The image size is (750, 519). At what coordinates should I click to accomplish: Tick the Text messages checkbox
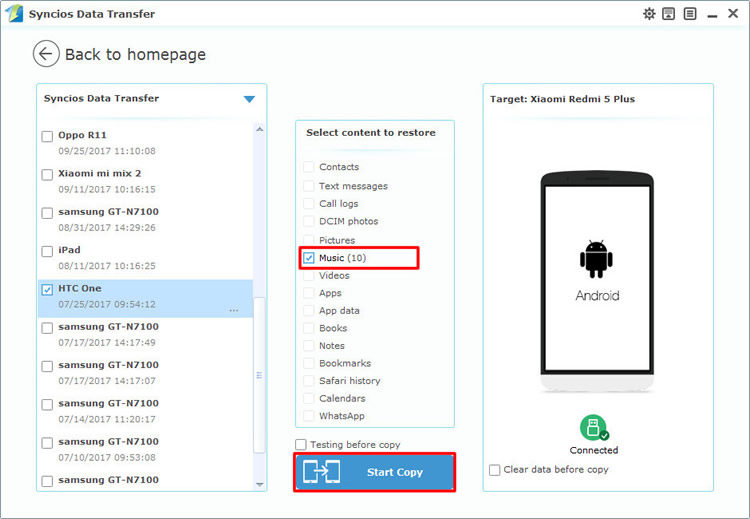tap(309, 186)
